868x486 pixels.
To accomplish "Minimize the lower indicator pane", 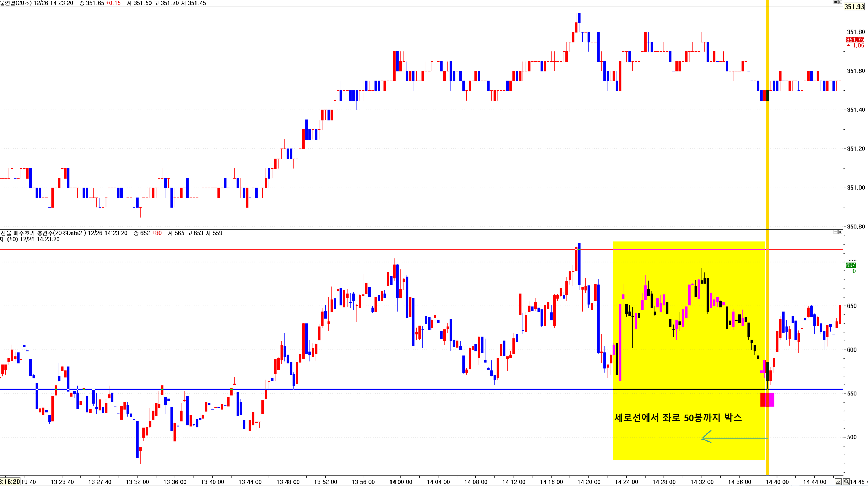I will coord(836,232).
